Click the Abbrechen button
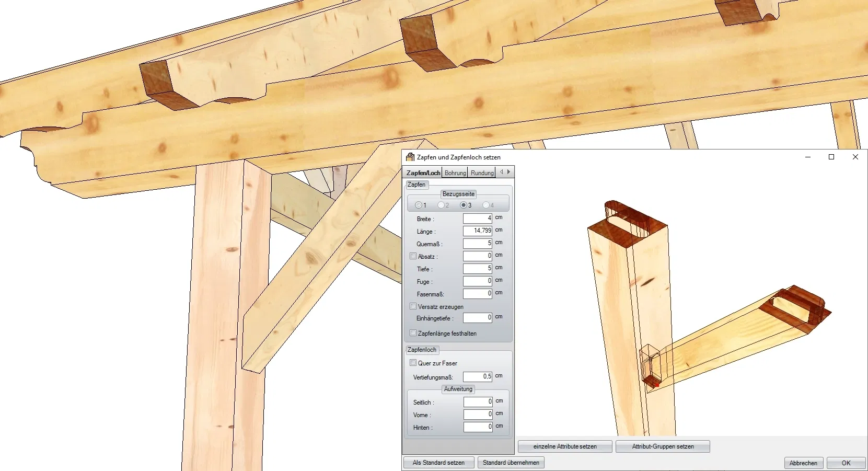Viewport: 868px width, 471px height. (x=803, y=463)
